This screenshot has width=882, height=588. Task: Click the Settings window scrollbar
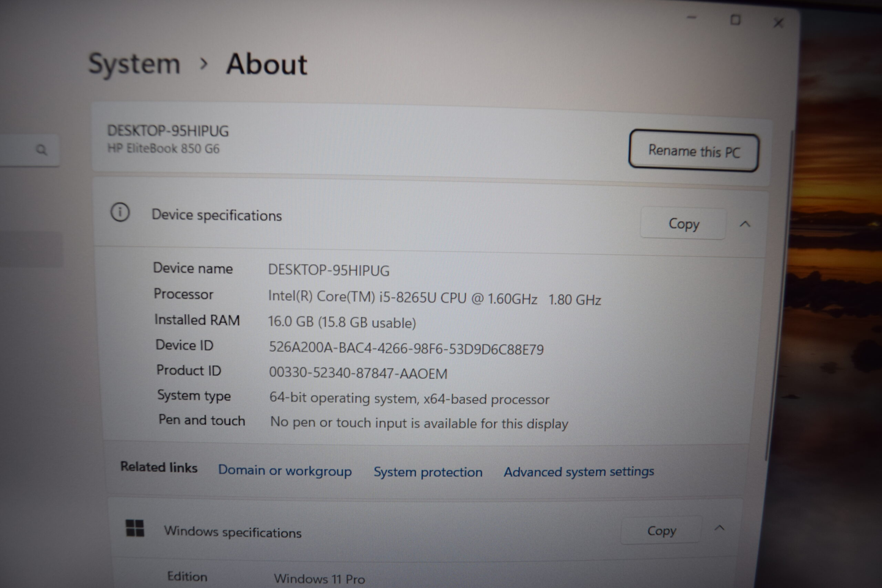click(779, 296)
